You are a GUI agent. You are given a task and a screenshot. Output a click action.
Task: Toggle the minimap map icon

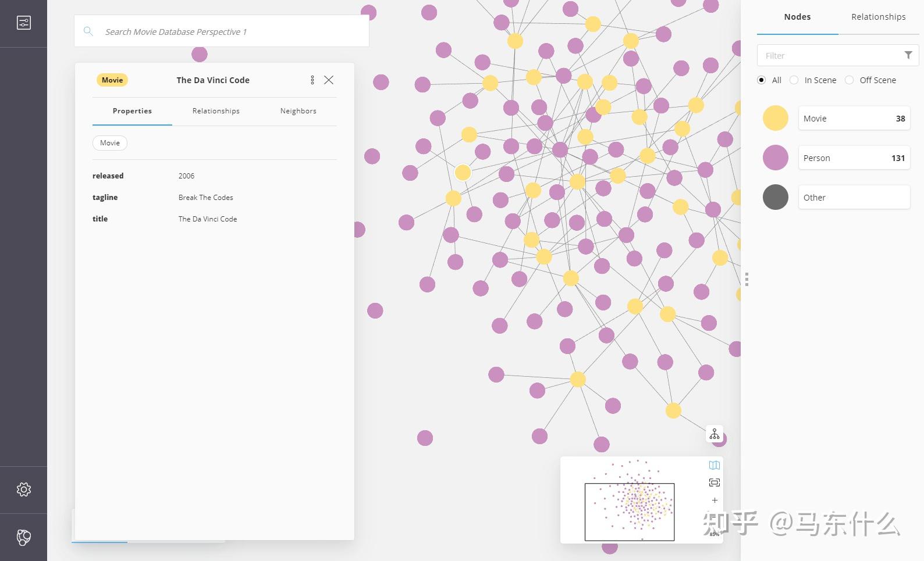[715, 465]
